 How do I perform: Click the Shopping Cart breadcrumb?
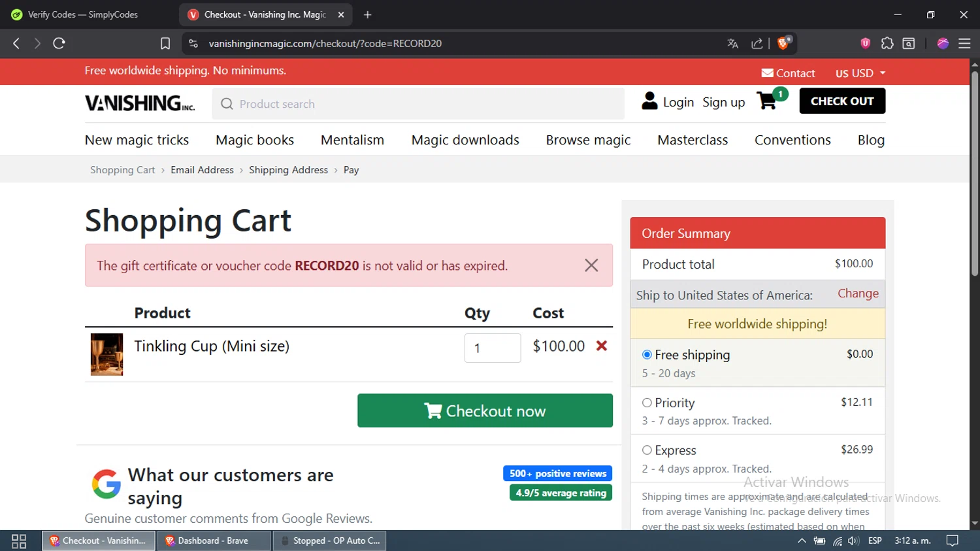pyautogui.click(x=123, y=170)
